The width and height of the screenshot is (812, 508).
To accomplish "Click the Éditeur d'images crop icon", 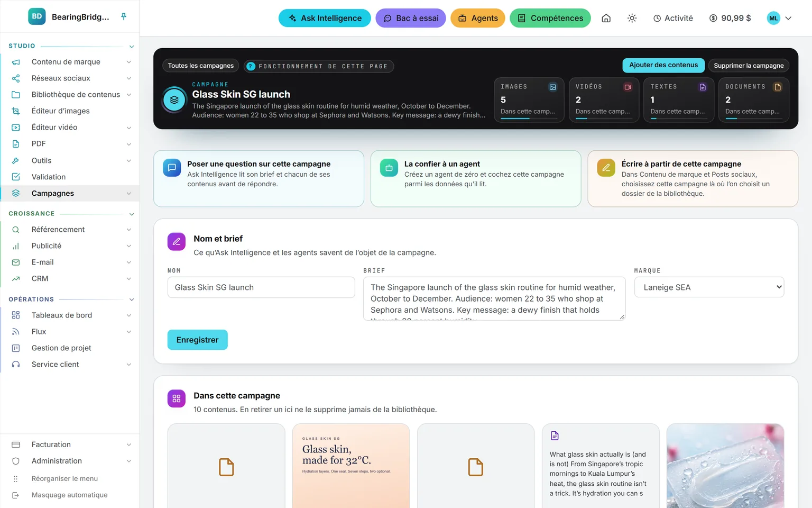I will click(16, 111).
